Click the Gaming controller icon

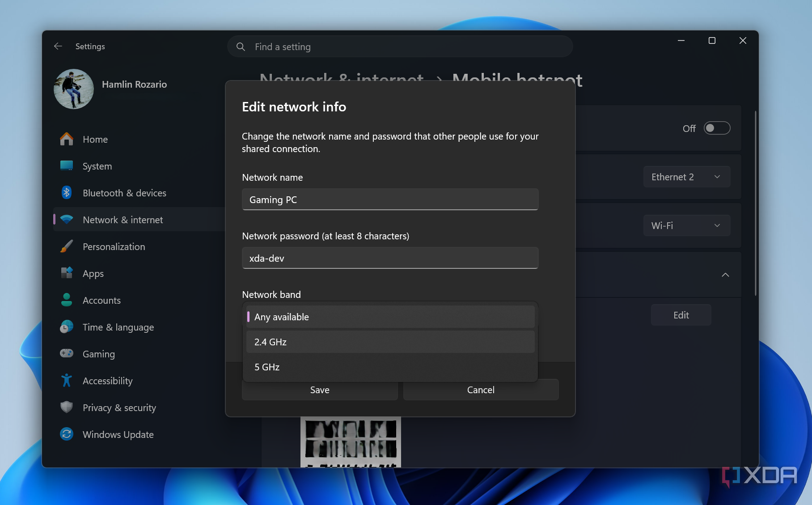(67, 354)
